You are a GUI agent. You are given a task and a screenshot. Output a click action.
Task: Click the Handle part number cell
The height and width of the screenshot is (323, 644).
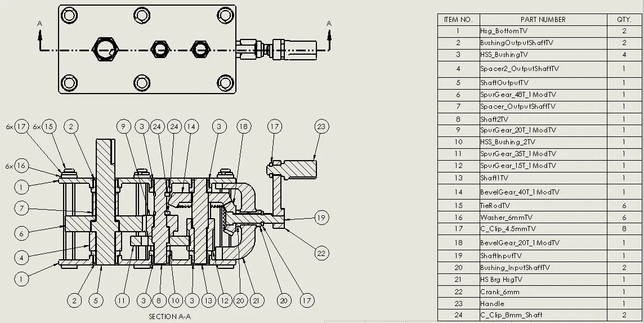(x=543, y=304)
